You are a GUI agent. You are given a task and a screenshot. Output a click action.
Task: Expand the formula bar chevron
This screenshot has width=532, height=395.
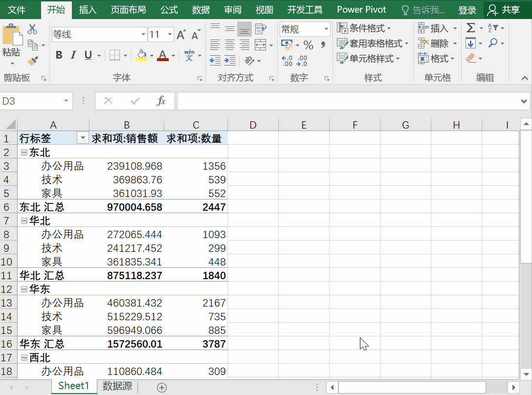524,101
